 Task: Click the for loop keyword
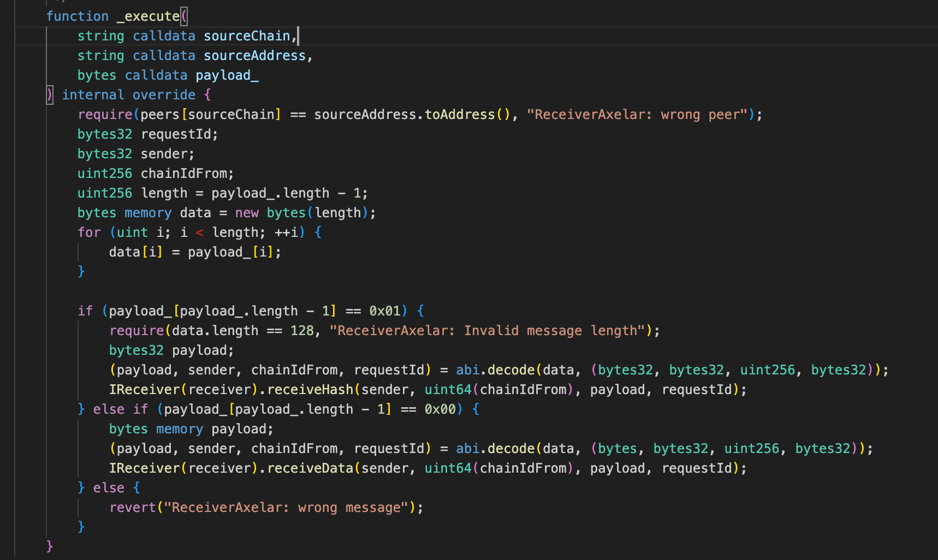pos(89,233)
